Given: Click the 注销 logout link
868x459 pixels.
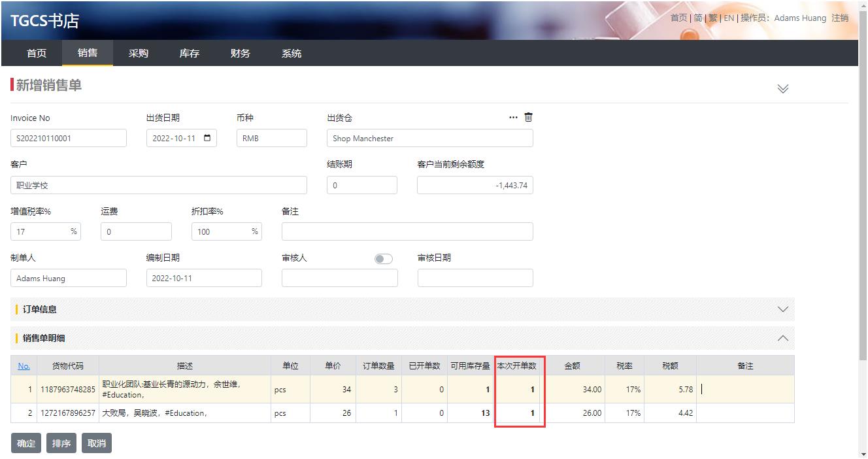Looking at the screenshot, I should tap(840, 18).
